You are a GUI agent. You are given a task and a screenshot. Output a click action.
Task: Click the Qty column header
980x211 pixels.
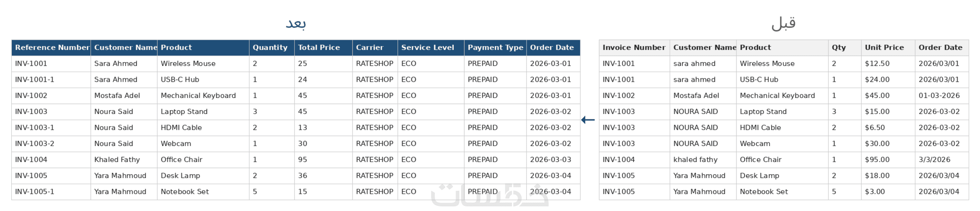(845, 48)
